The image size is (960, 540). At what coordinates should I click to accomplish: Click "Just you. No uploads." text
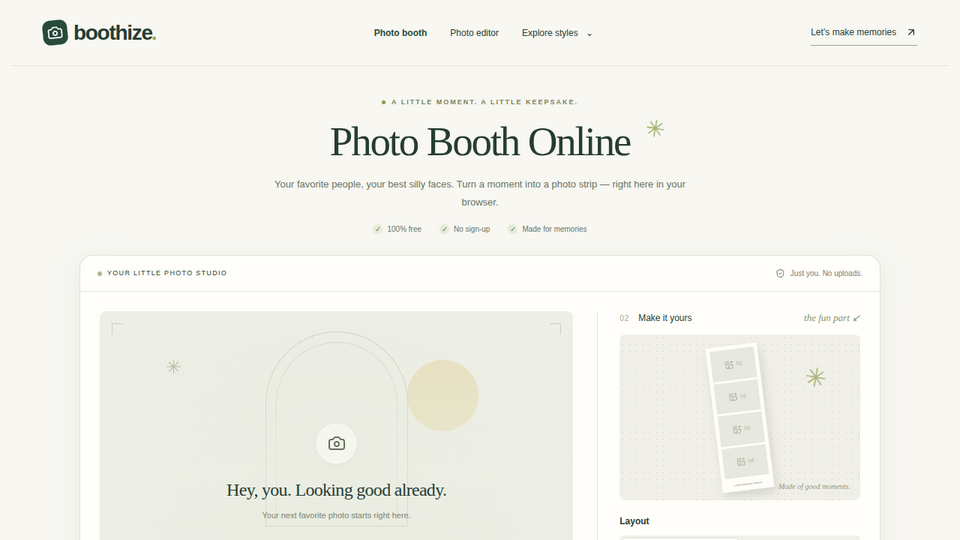(x=826, y=273)
